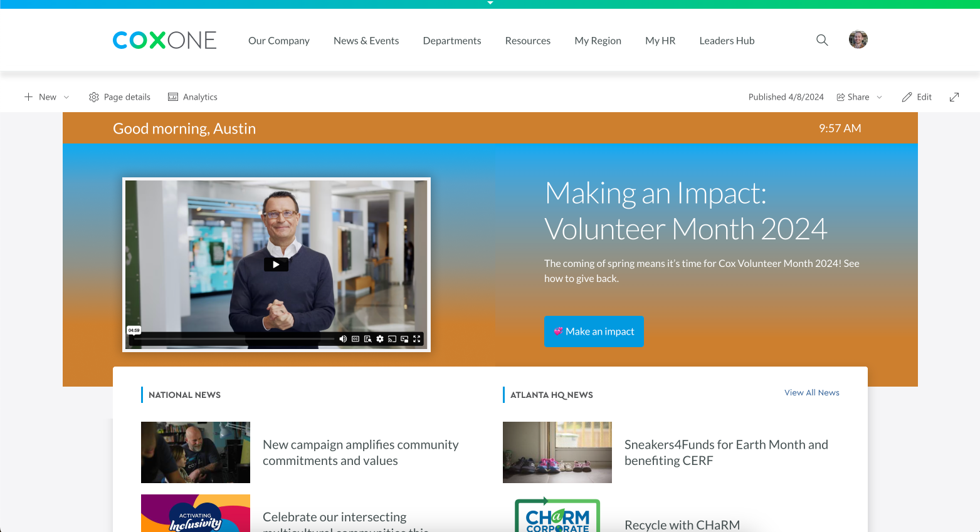
Task: Click the video volume speaker icon
Action: tap(343, 339)
